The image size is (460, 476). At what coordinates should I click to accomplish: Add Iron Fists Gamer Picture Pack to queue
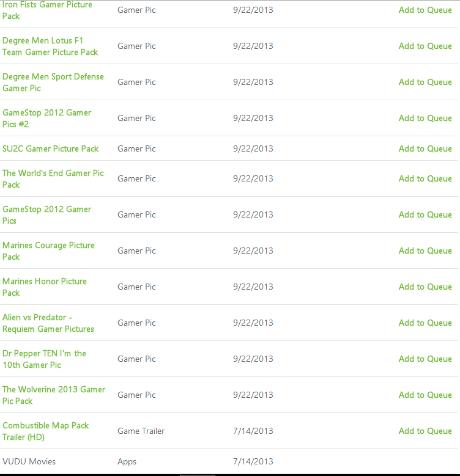tap(425, 10)
